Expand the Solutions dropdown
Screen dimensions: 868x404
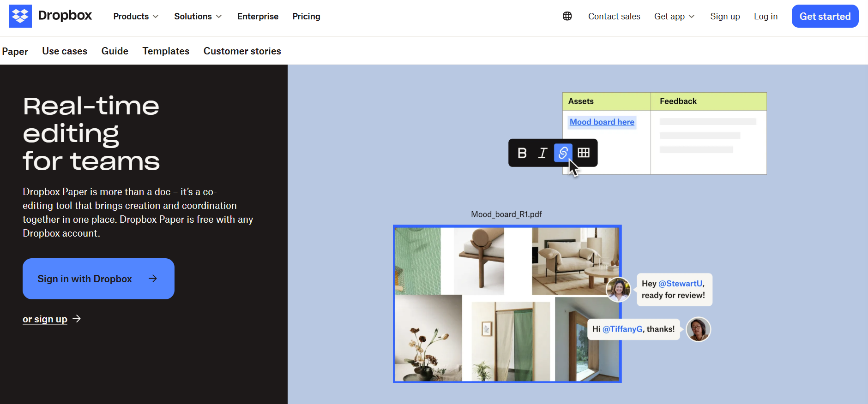click(x=198, y=16)
